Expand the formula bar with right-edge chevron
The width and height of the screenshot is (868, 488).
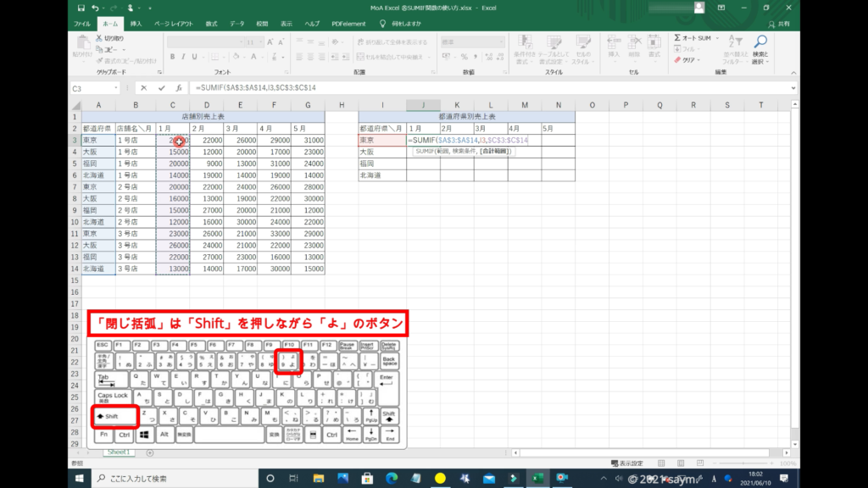point(793,88)
